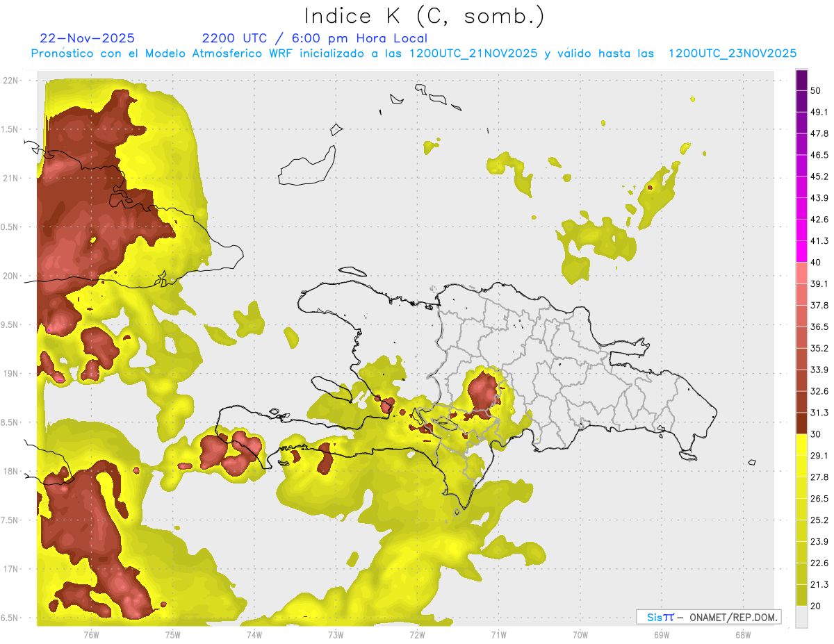Select the magenta swatch between 41.3 and 40
834x644 pixels.
(801, 251)
